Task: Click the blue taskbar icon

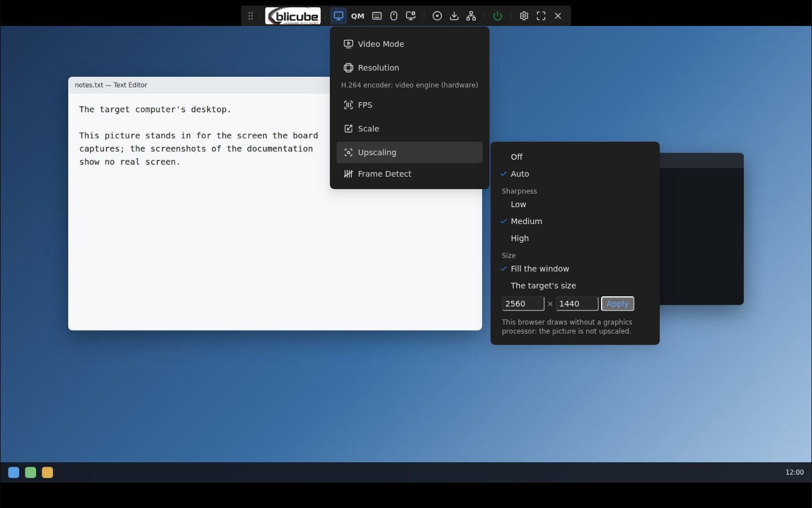Action: click(14, 472)
